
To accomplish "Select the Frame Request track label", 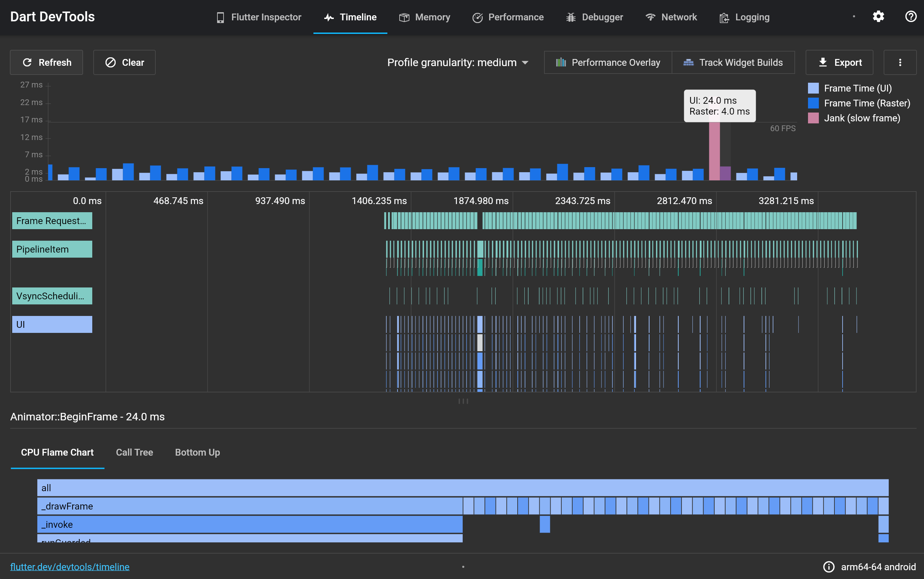I will [52, 221].
